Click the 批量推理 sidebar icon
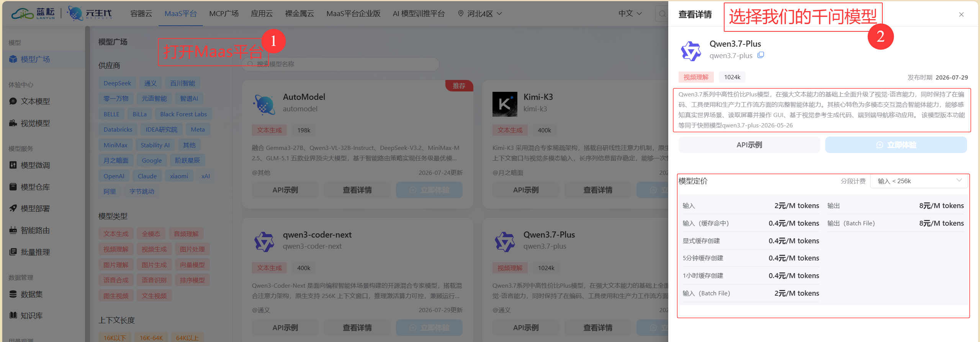The height and width of the screenshot is (342, 980). 13,252
